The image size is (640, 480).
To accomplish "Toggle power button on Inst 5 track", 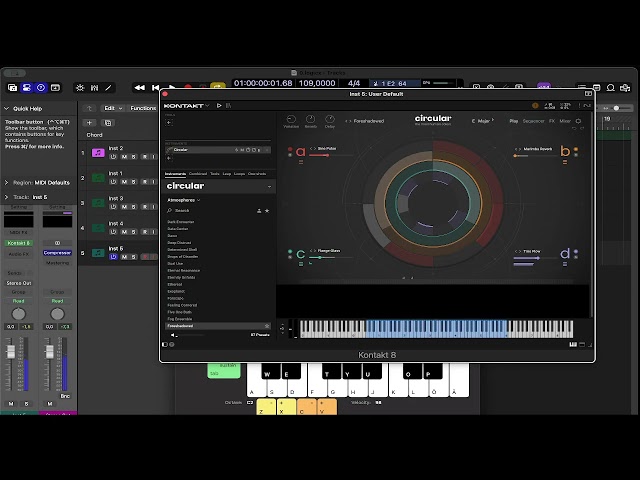I will 113,257.
